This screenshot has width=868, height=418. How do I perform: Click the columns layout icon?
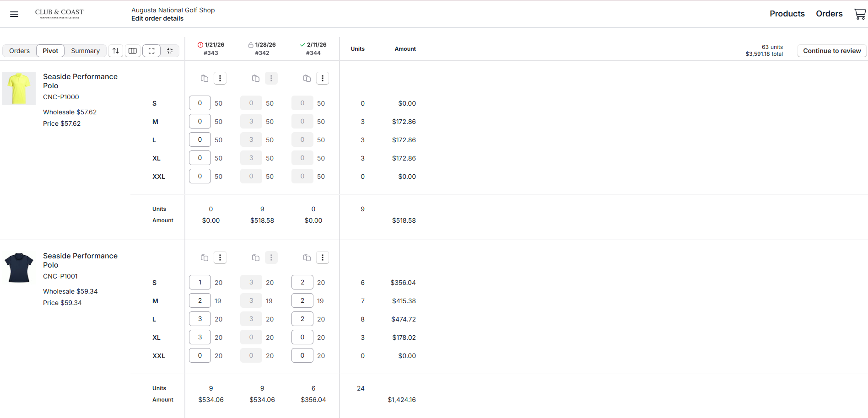133,51
